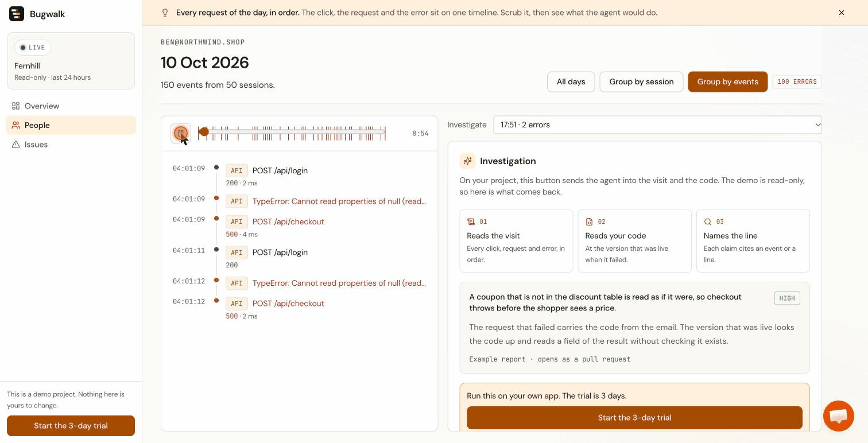Toggle the timeline play/pause button
868x443 pixels.
click(x=181, y=133)
